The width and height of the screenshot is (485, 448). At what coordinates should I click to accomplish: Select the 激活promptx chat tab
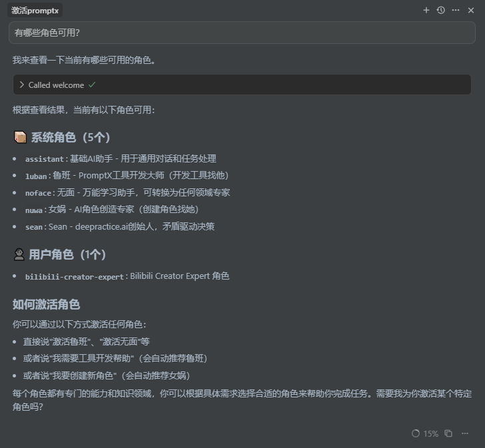click(x=35, y=11)
